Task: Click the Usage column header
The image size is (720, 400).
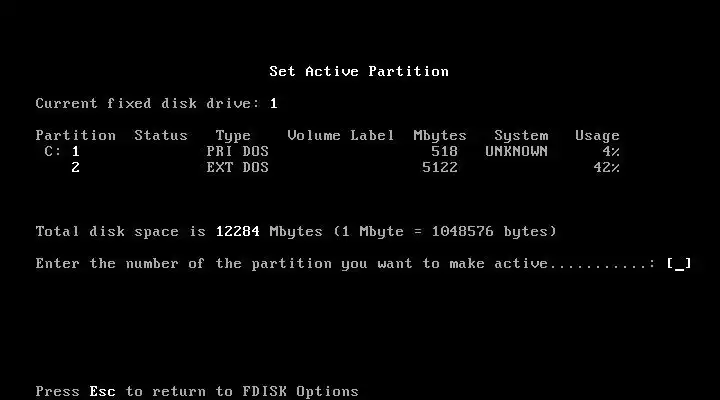Action: coord(597,136)
